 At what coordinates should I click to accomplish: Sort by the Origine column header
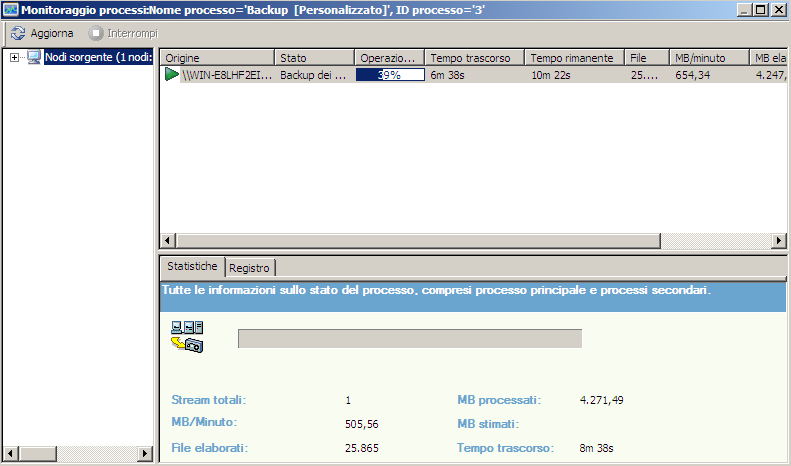point(217,58)
